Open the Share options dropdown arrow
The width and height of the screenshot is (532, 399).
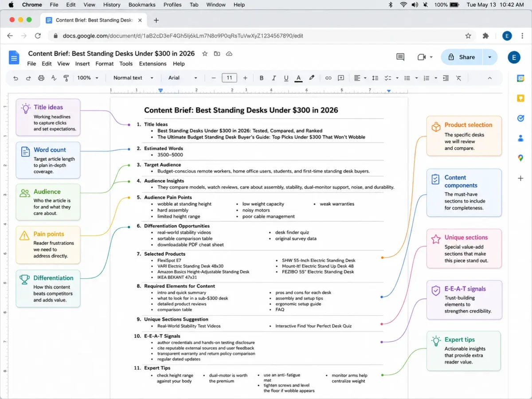[x=490, y=57]
